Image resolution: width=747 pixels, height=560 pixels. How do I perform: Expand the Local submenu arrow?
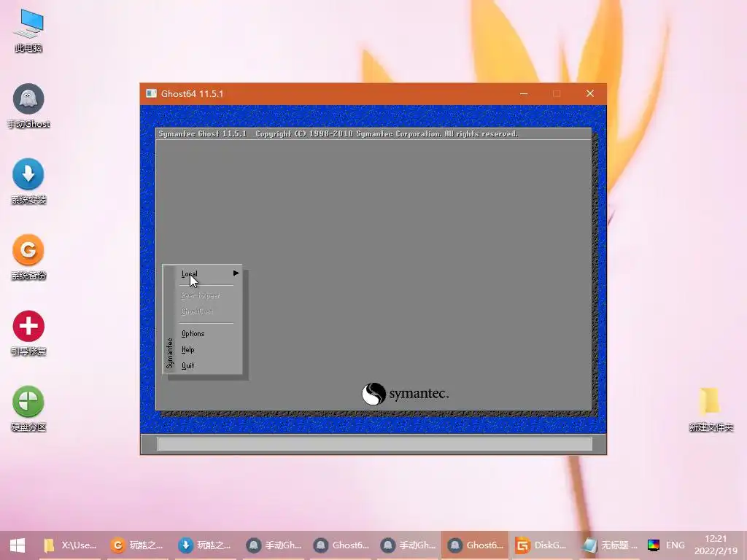(236, 273)
